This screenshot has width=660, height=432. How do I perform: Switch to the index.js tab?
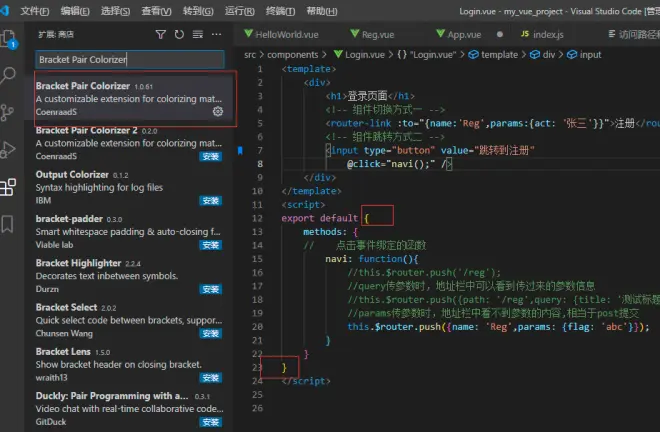[548, 35]
